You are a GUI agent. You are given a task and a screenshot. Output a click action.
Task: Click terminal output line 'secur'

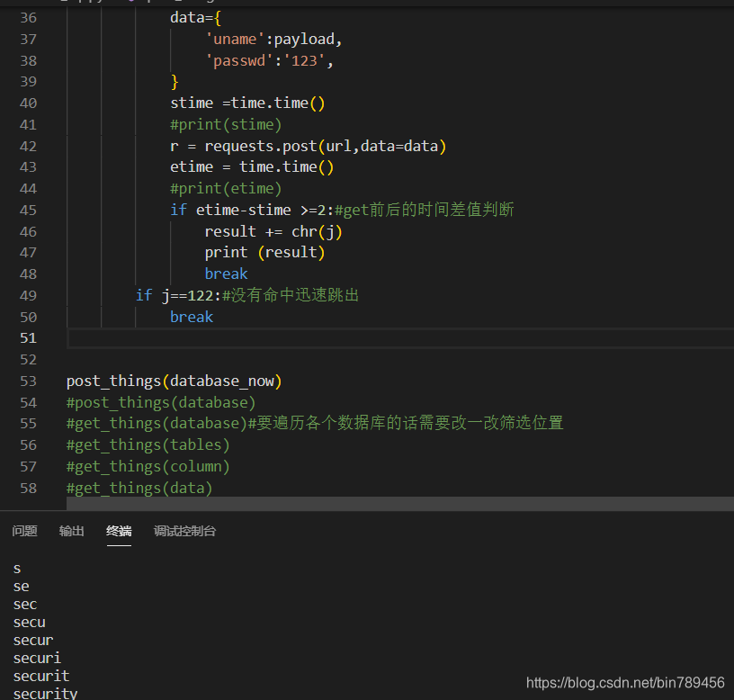(33, 640)
